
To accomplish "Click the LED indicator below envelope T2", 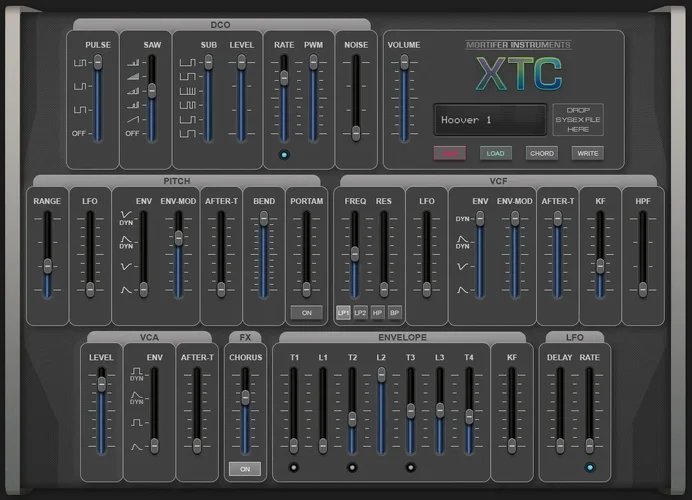I will point(352,467).
